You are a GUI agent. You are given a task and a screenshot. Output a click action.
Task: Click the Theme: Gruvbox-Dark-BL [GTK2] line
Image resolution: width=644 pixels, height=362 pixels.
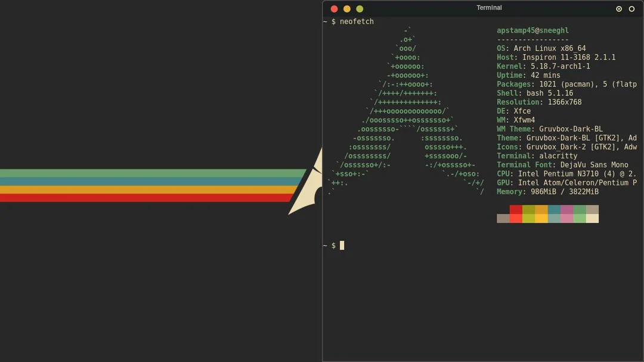click(x=567, y=138)
